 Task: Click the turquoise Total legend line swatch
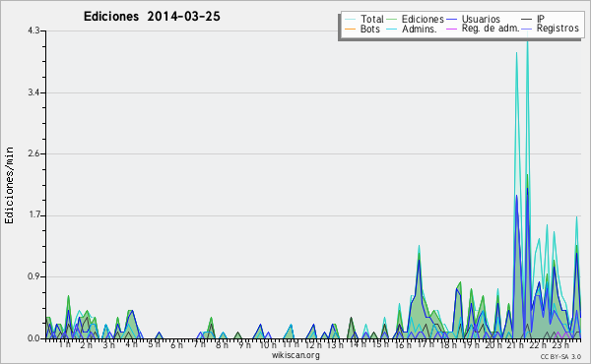pos(350,20)
